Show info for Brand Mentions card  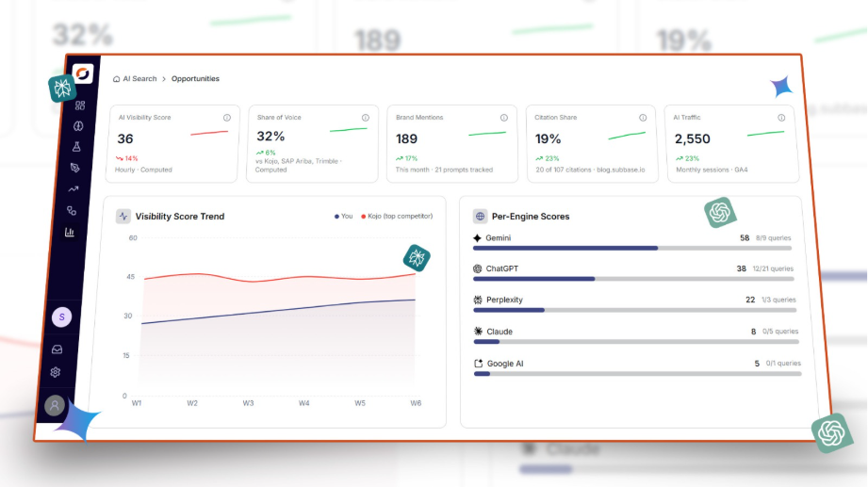click(x=504, y=118)
